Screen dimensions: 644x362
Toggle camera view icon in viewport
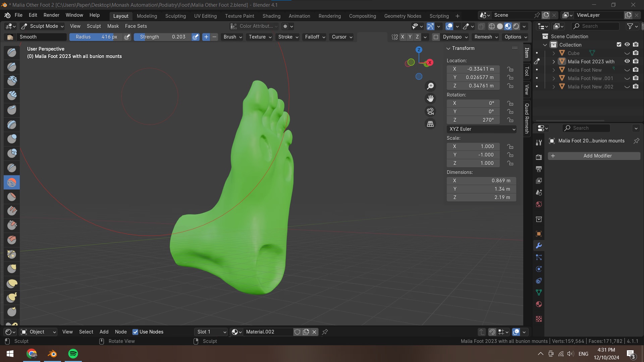430,111
